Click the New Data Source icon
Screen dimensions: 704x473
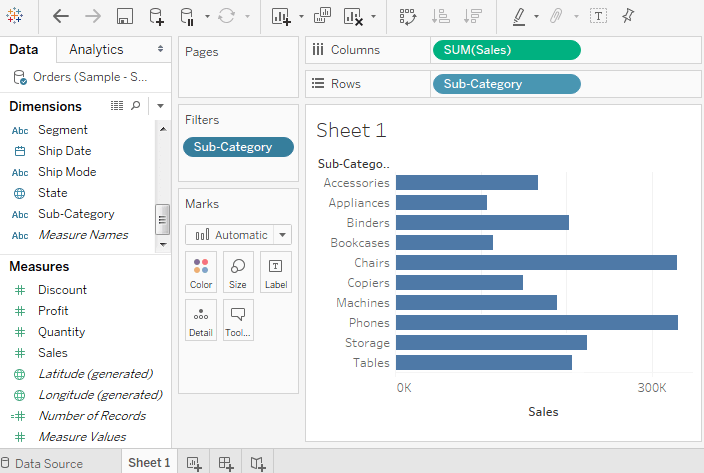(156, 17)
